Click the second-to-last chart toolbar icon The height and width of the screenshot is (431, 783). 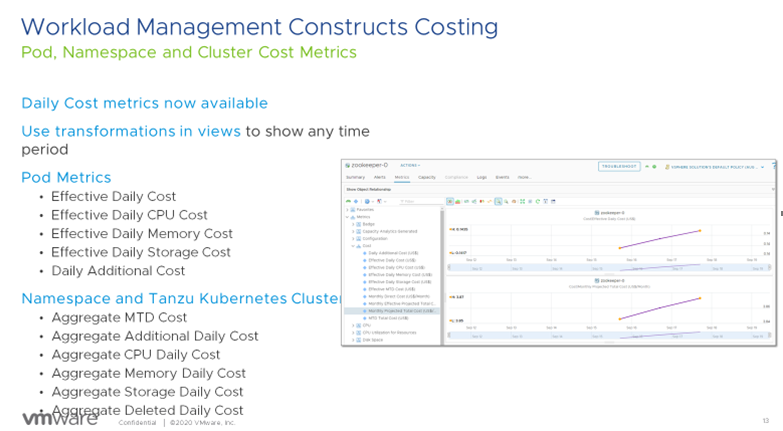pos(546,201)
